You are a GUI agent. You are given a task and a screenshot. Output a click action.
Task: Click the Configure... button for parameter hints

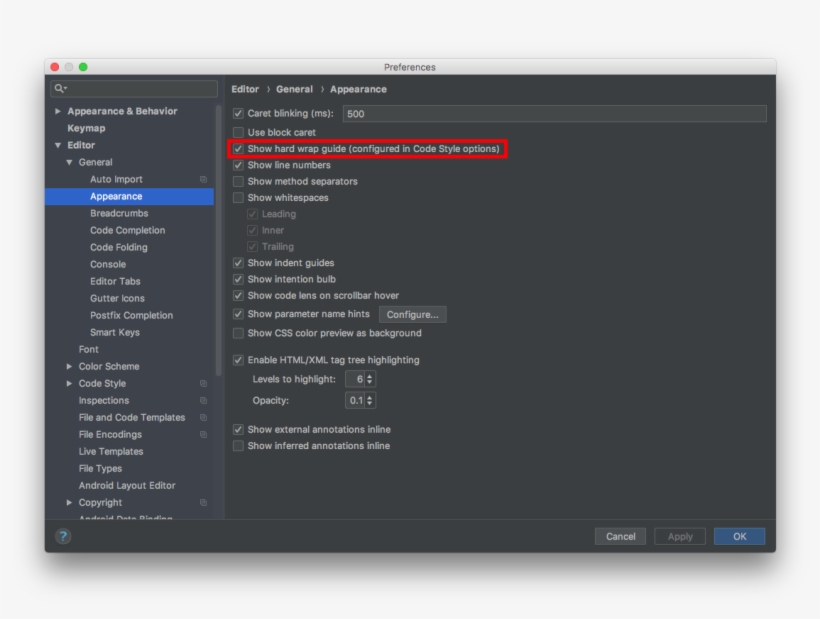pyautogui.click(x=412, y=314)
